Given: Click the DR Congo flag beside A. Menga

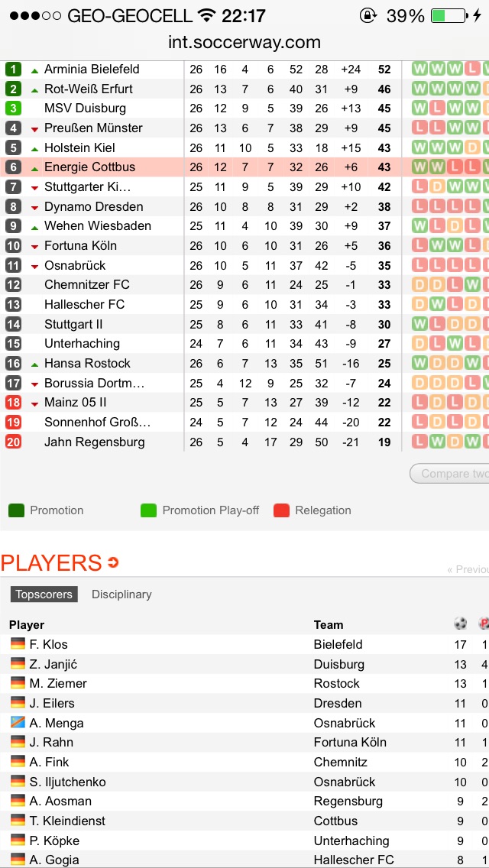Looking at the screenshot, I should 18,723.
